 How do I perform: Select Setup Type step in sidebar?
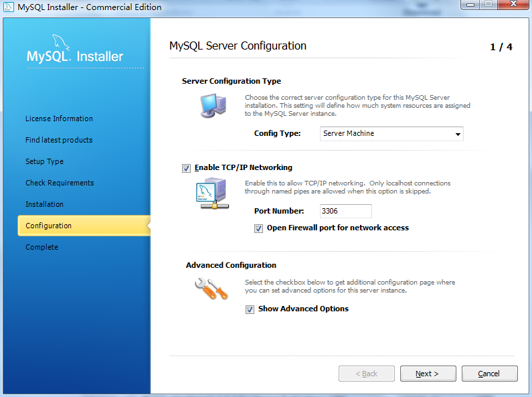point(44,161)
